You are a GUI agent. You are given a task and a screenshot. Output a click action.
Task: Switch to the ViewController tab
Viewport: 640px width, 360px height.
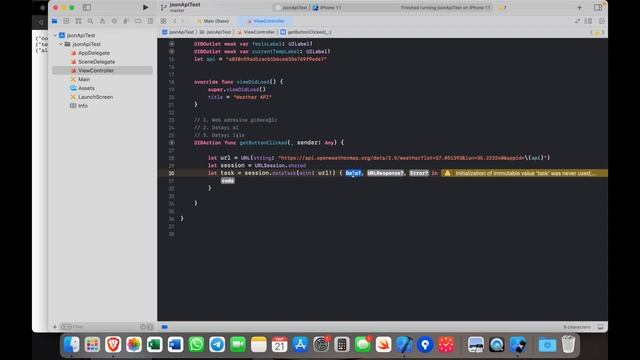click(265, 21)
